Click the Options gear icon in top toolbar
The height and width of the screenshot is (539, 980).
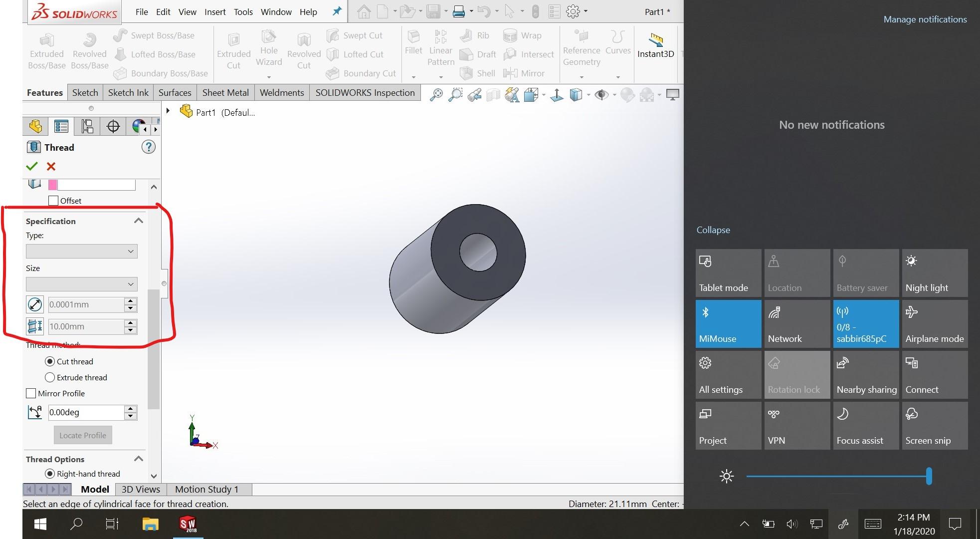[573, 11]
